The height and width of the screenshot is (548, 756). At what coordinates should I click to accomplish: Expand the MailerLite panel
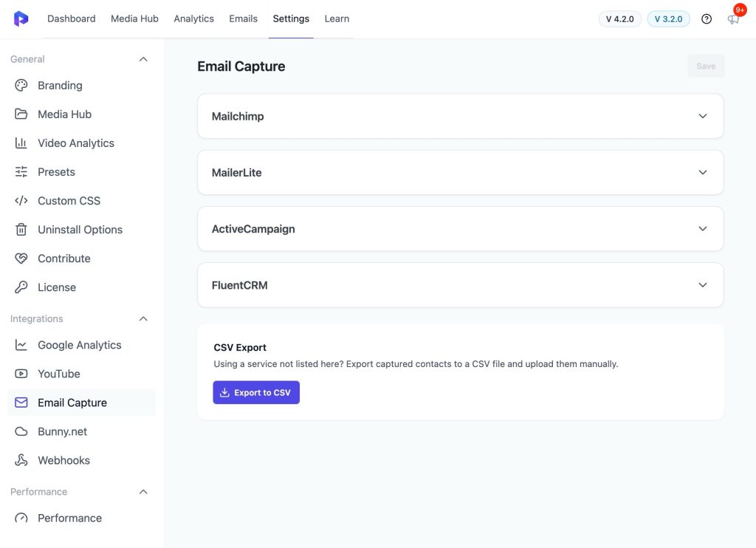point(461,173)
